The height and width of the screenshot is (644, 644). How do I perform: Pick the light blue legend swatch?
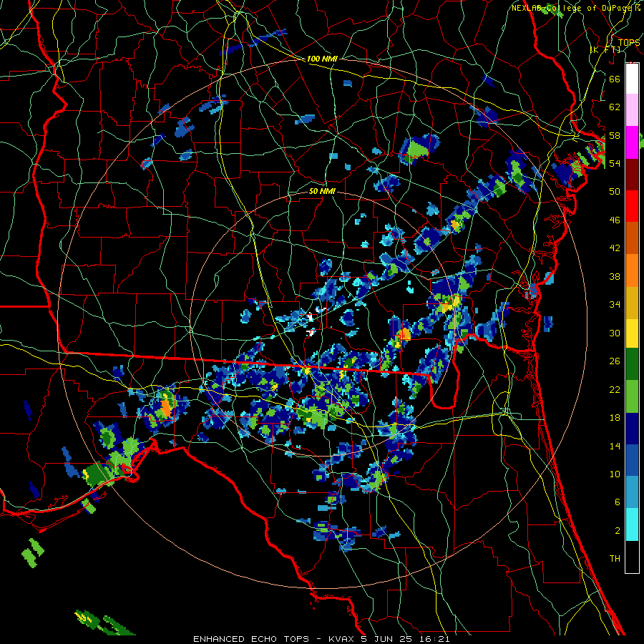(632, 492)
